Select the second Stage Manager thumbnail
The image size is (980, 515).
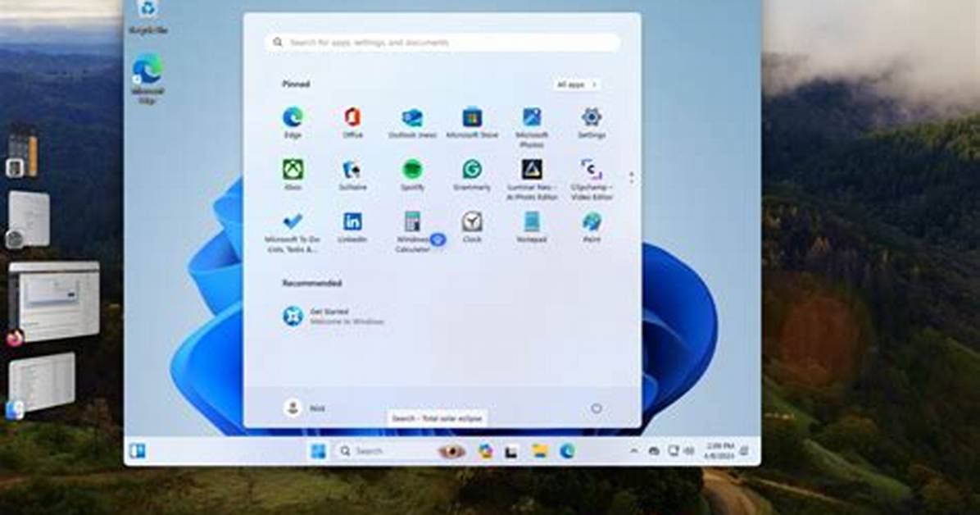(x=28, y=219)
